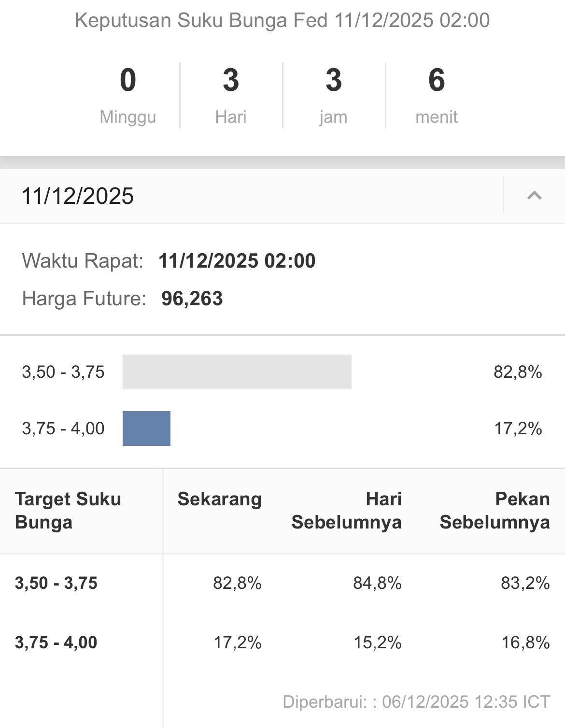Click the Harga Future value 96,263
Viewport: 565px width, 728px height.
[192, 299]
